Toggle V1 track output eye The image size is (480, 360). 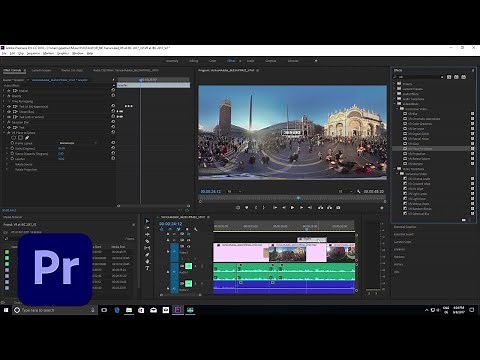pyautogui.click(x=188, y=246)
